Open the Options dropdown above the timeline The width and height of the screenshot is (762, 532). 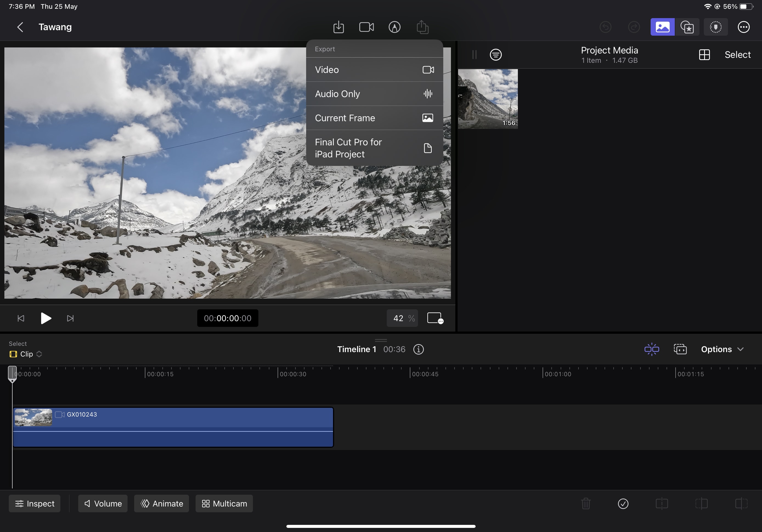[x=723, y=349]
